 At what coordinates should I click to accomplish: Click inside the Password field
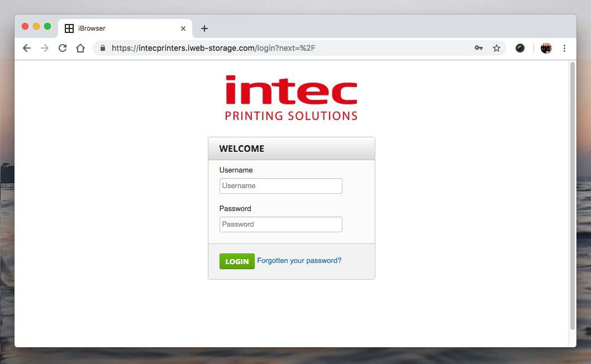tap(280, 224)
